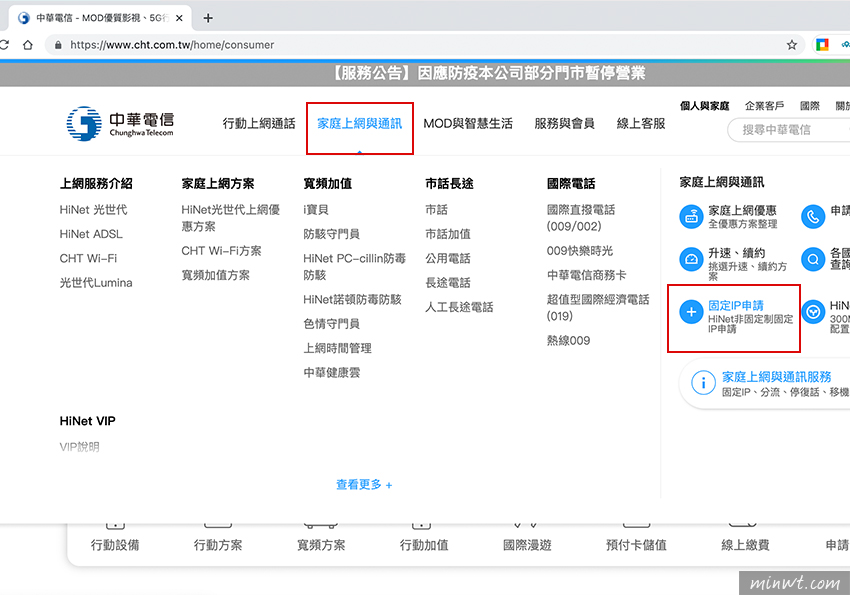Click 家庭上網與通訊服務 card

click(764, 384)
